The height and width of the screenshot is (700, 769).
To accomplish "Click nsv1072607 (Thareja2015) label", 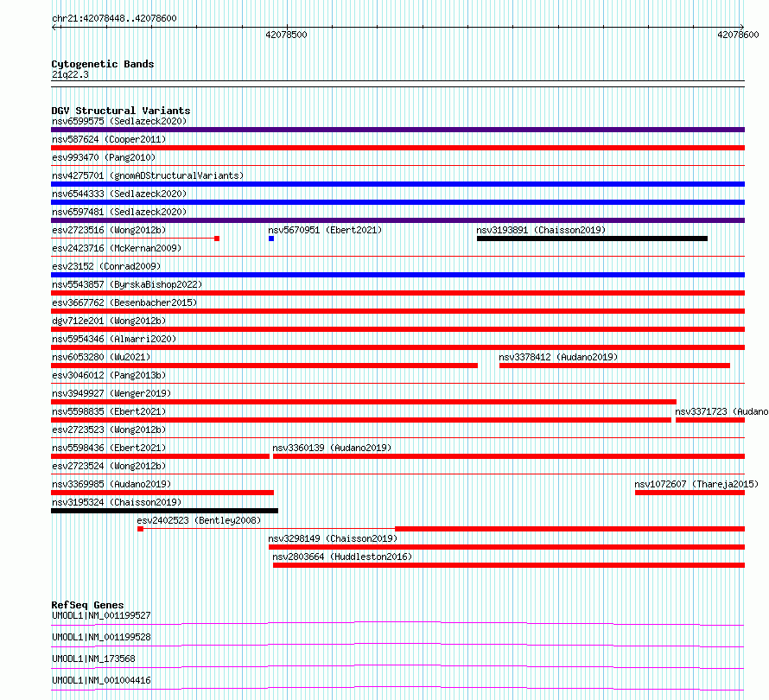I will [x=696, y=484].
